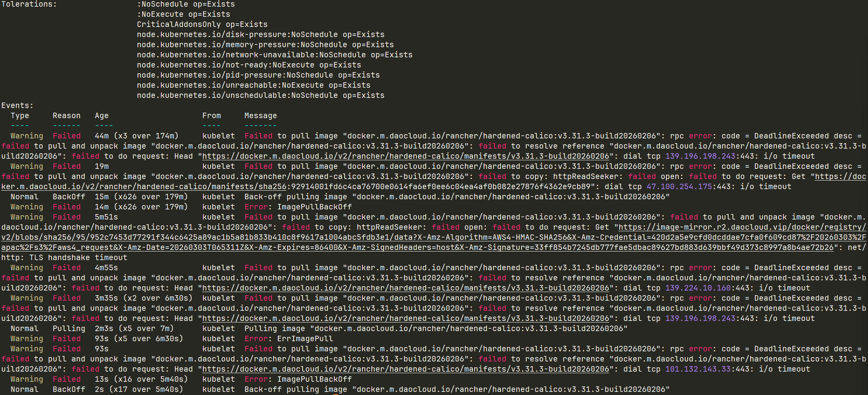868x395 pixels.
Task: Click the IP address 139.224.10.160
Action: click(x=698, y=288)
